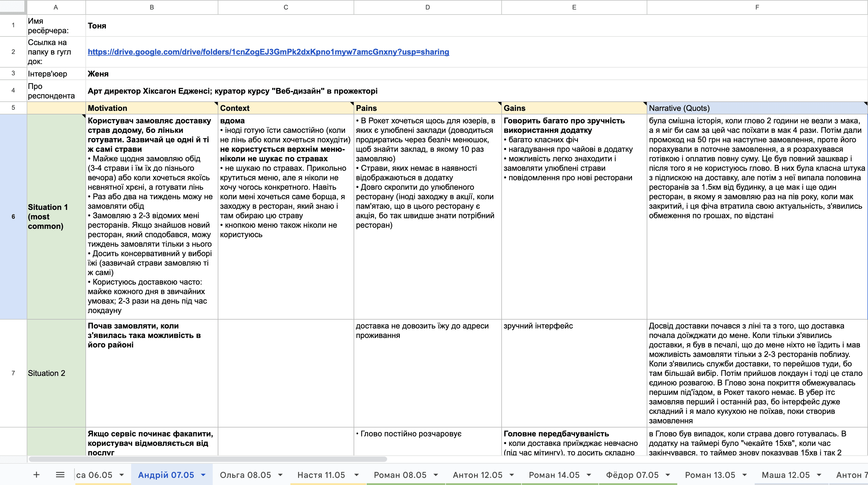
Task: Click the add new sheet plus icon
Action: point(36,475)
